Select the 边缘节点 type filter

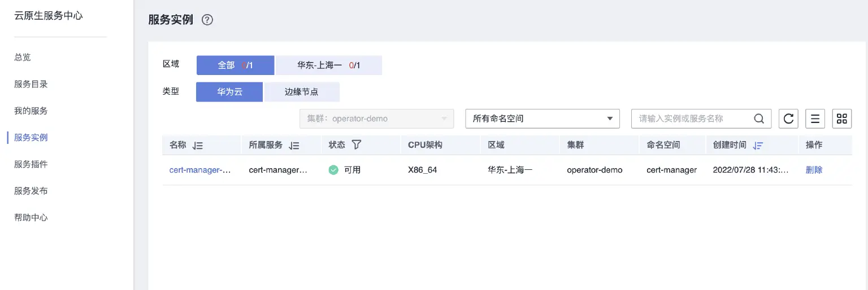[x=301, y=92]
